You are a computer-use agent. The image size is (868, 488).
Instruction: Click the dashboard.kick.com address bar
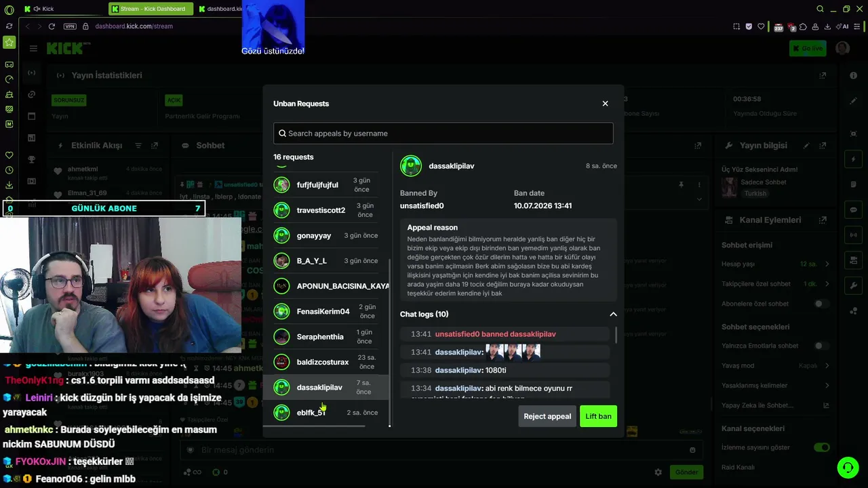pyautogui.click(x=134, y=26)
